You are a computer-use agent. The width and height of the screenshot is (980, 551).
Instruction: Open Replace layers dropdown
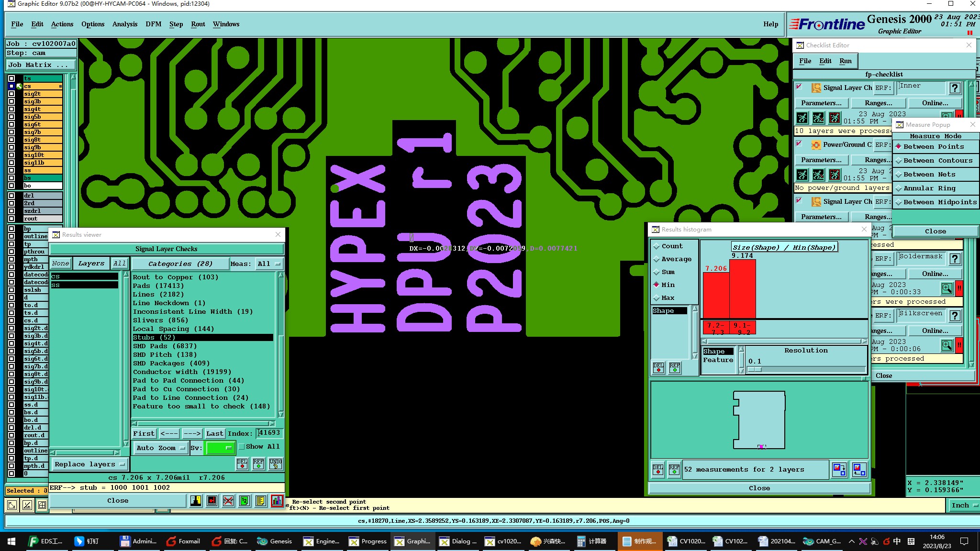point(89,464)
